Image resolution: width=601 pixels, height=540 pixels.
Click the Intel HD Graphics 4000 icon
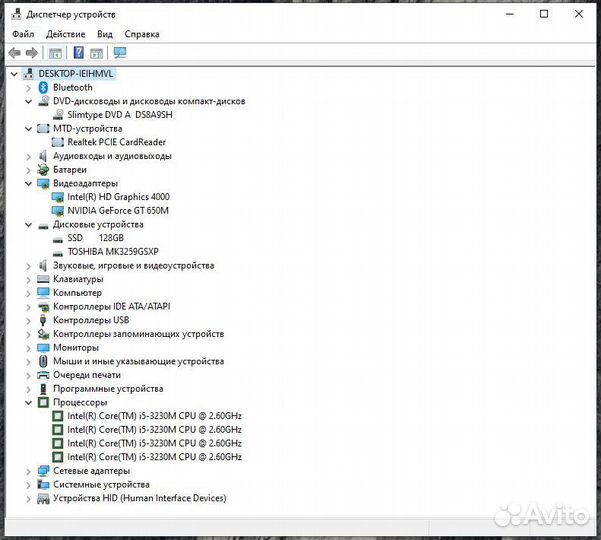click(x=58, y=197)
